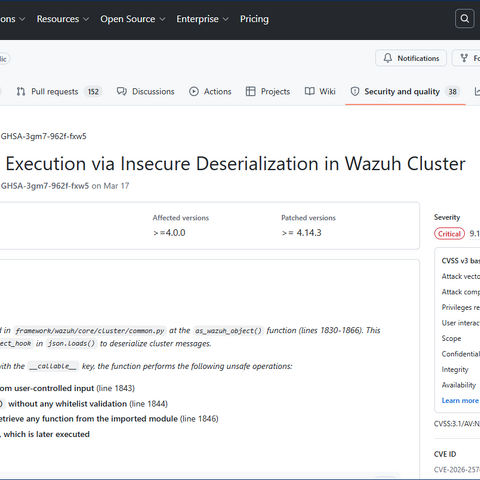Open the Wiki tab
Viewport: 480px width, 480px height.
[x=320, y=91]
